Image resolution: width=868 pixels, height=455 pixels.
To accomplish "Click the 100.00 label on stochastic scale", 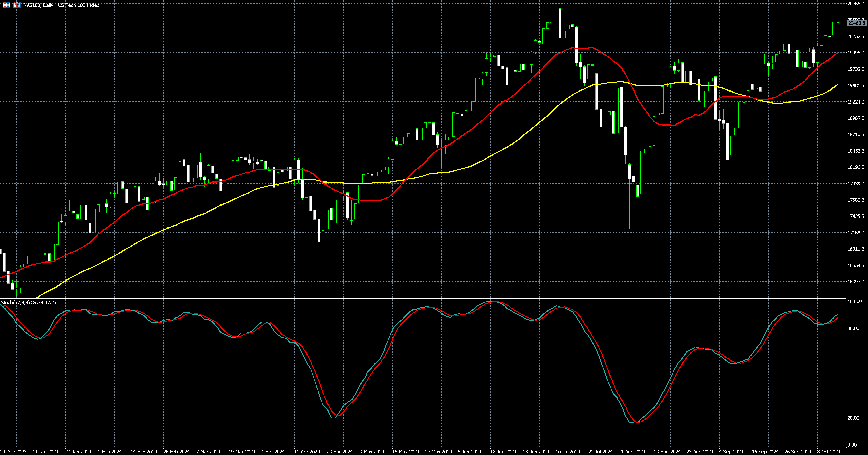I will pyautogui.click(x=854, y=301).
